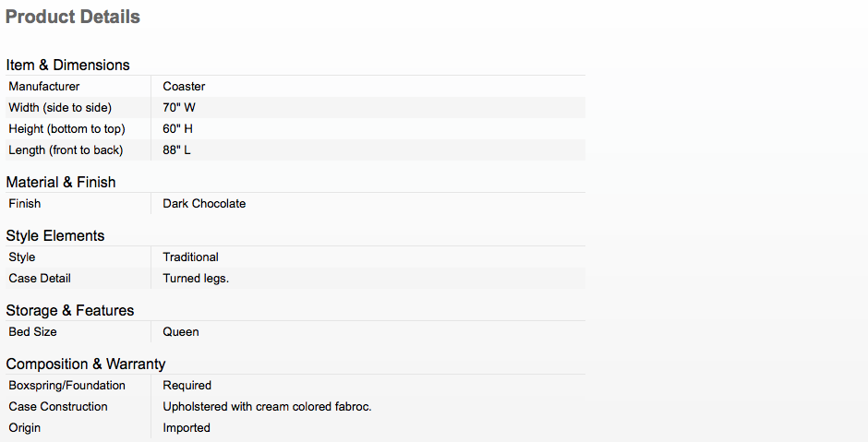
Task: Select the 70" W width value
Action: [179, 107]
